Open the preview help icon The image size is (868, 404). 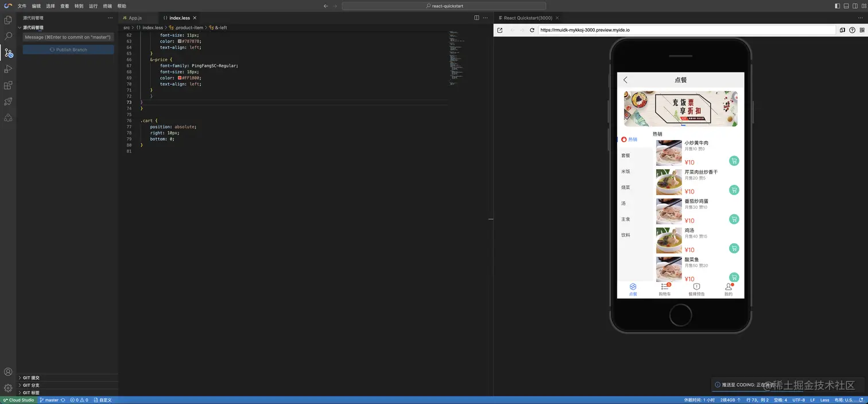click(852, 30)
